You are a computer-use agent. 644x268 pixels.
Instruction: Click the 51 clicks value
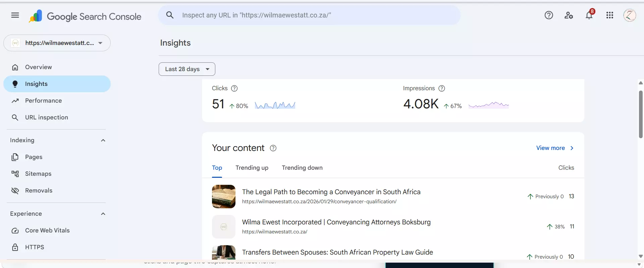218,104
